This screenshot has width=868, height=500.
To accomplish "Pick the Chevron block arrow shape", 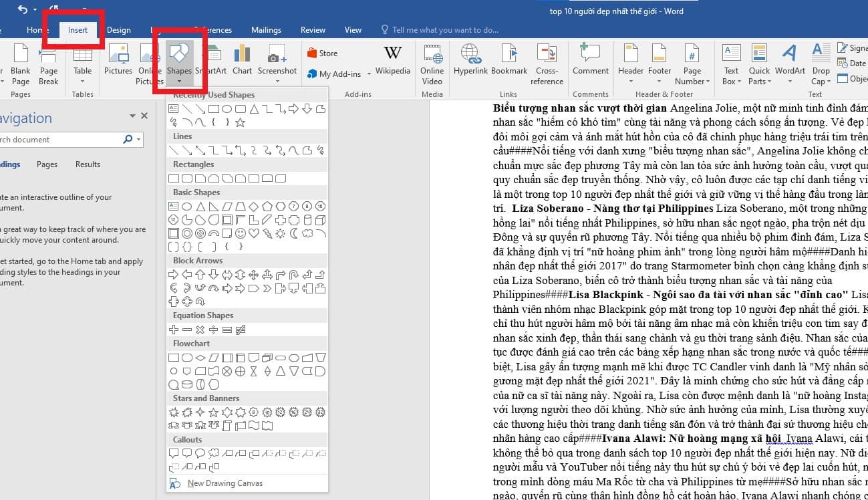I will tap(267, 289).
